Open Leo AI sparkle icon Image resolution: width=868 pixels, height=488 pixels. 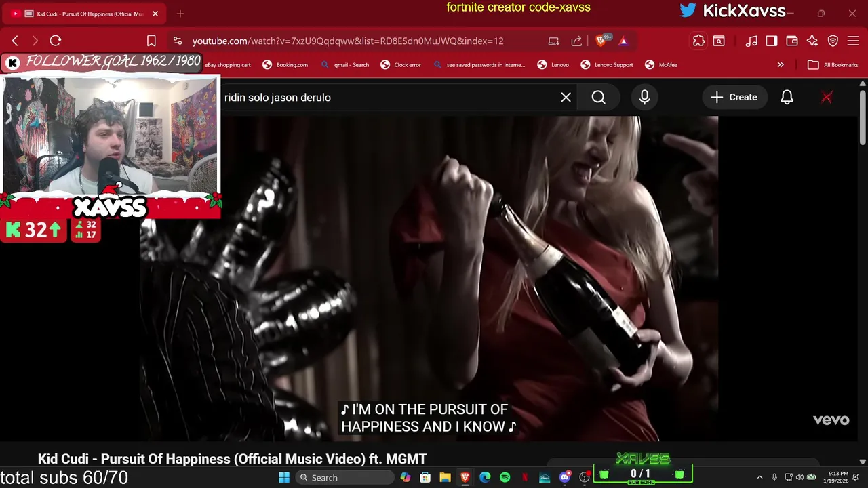(812, 41)
